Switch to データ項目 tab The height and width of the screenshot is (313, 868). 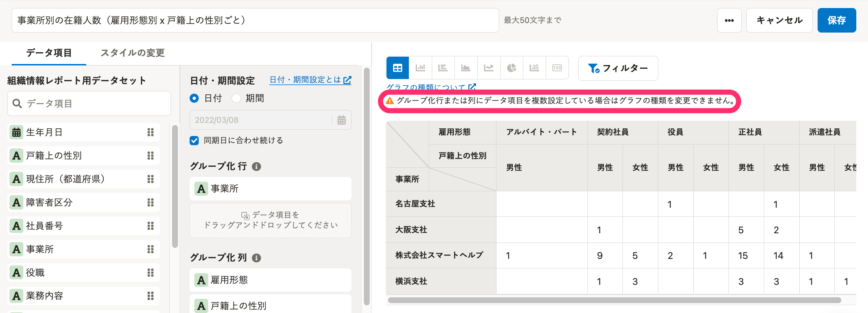coord(49,53)
